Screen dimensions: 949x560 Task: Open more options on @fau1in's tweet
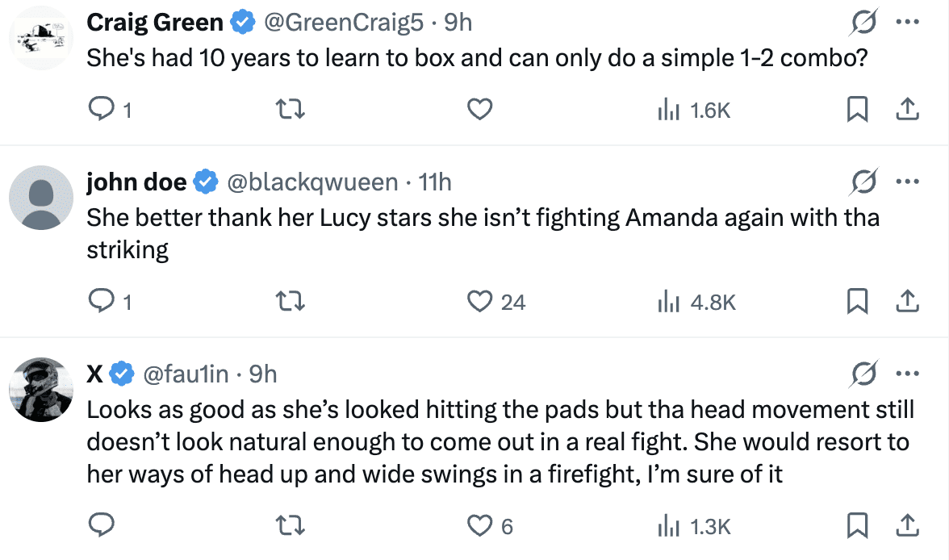point(908,374)
